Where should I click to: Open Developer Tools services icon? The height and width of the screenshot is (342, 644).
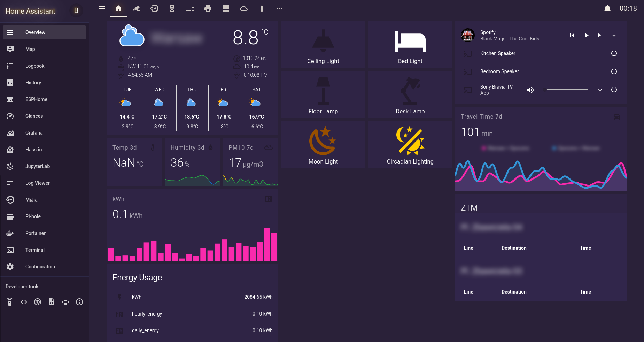pos(24,302)
